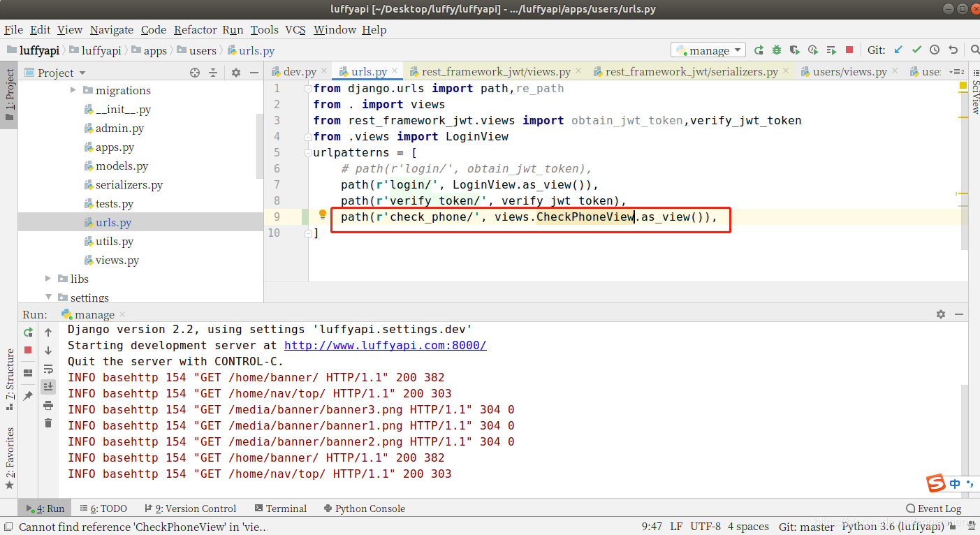Screen dimensions: 980x535
Task: Close the manage run tab
Action: coord(122,315)
